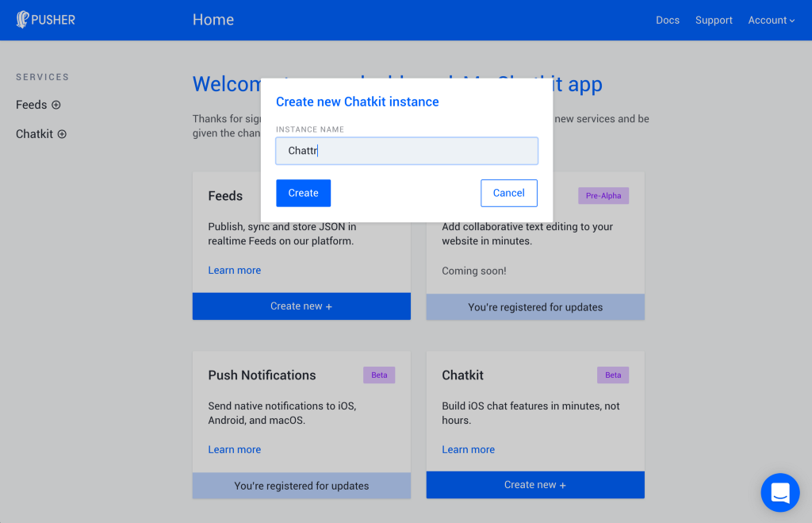Viewport: 812px width, 523px height.
Task: Click registered for updates under collaborative editing card
Action: click(535, 307)
